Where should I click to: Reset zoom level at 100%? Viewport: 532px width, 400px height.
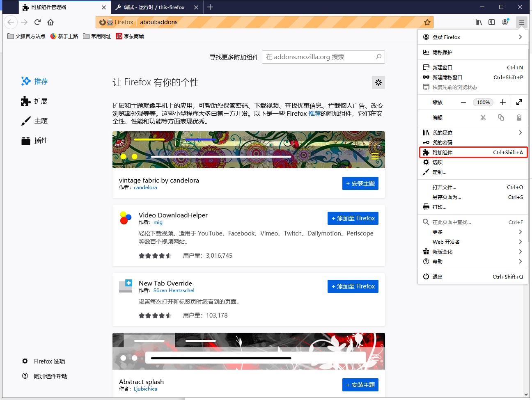tap(483, 102)
